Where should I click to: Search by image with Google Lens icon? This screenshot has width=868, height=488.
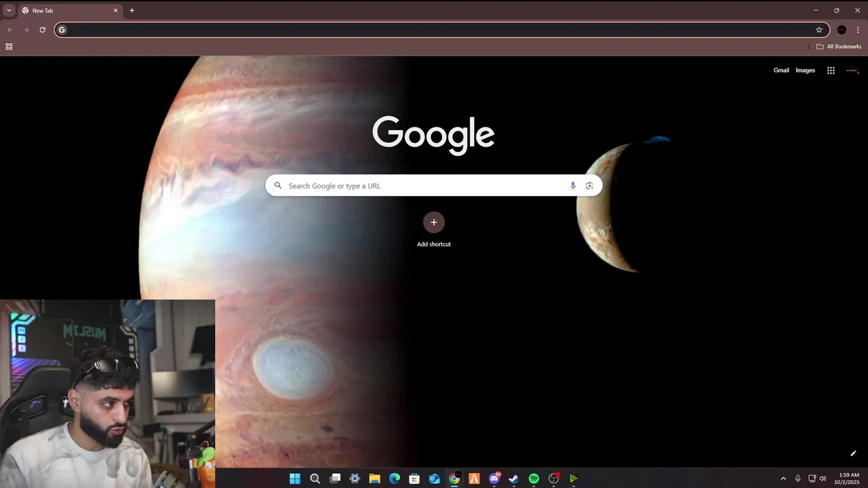[x=589, y=186]
